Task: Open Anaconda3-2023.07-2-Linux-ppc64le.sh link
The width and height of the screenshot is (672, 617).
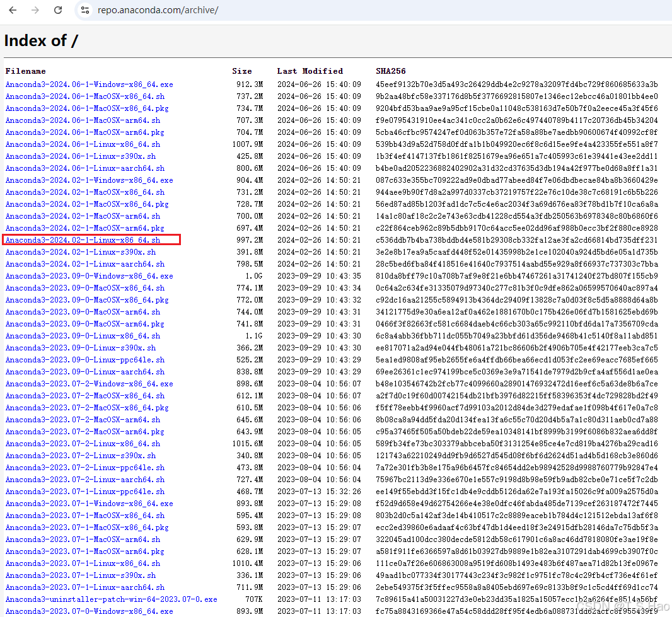Action: tap(85, 468)
